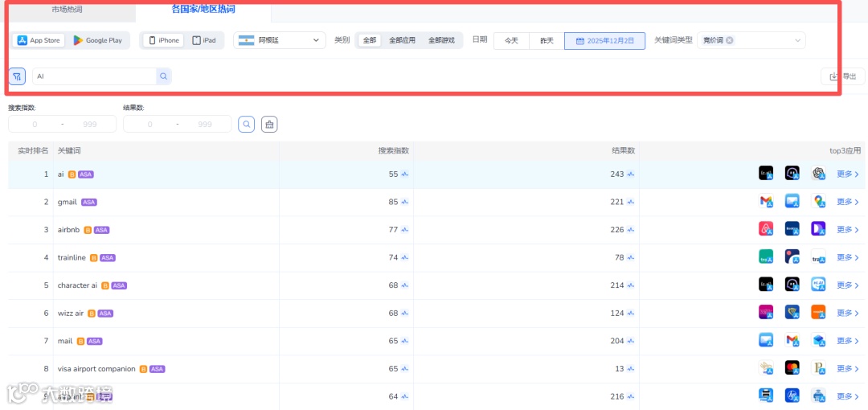Open orange app icon in wizz air row
This screenshot has height=410, width=868.
coord(818,313)
